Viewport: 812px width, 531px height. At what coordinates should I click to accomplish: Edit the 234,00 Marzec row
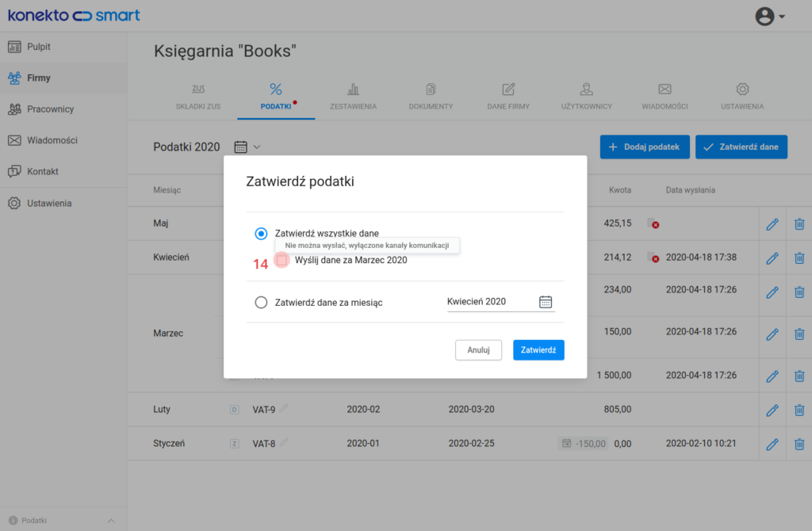tap(772, 292)
